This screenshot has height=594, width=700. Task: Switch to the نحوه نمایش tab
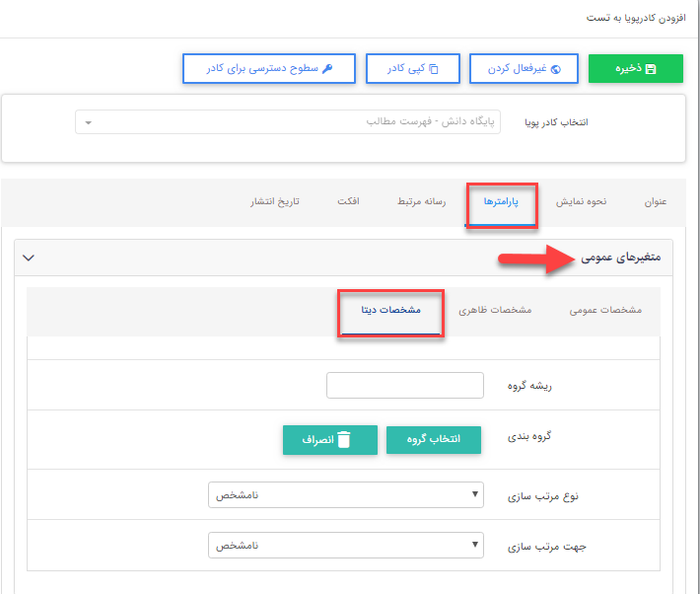point(581,201)
